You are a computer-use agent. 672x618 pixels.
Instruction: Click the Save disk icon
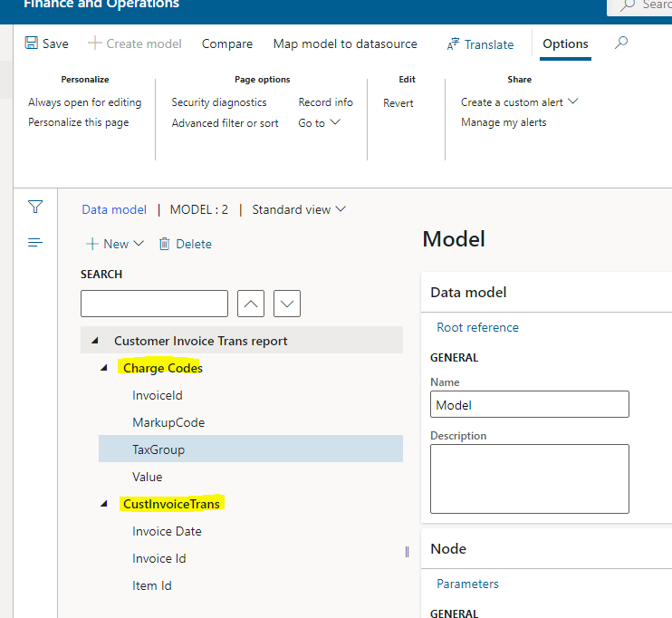point(32,43)
